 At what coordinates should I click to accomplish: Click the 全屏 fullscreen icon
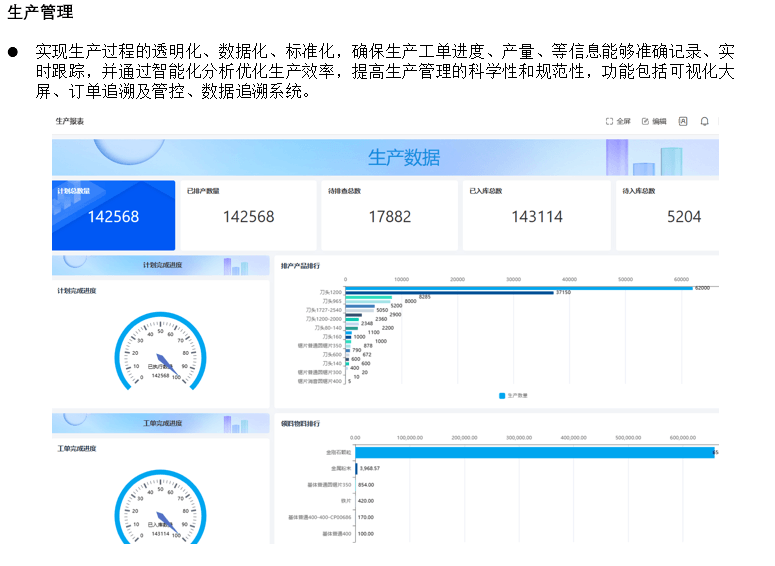[609, 121]
